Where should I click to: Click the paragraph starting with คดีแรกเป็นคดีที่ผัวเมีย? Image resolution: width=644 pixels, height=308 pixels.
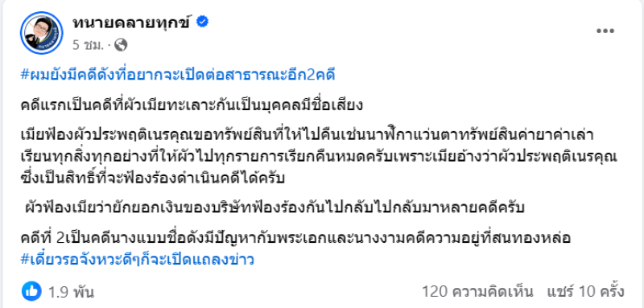pos(192,105)
